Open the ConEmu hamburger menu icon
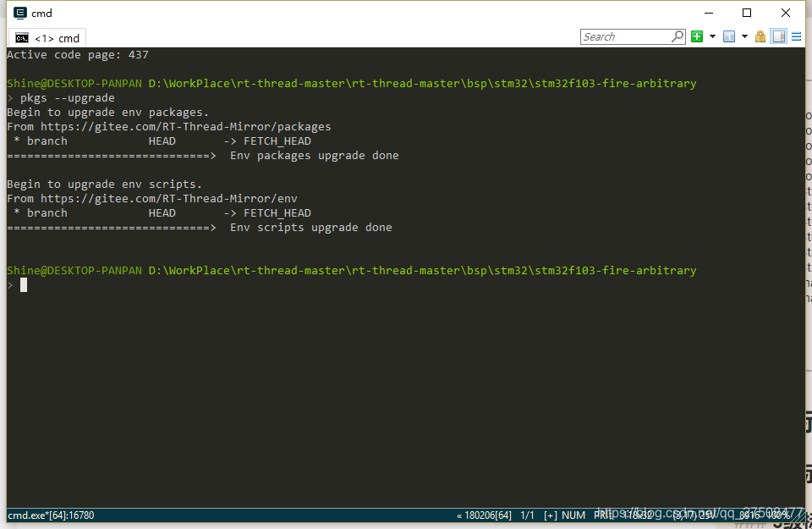 point(796,36)
